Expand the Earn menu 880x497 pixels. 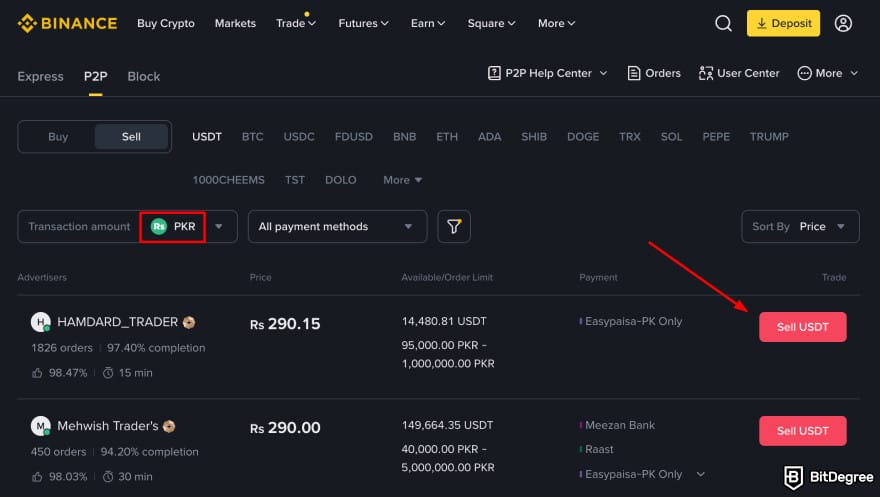click(x=428, y=24)
